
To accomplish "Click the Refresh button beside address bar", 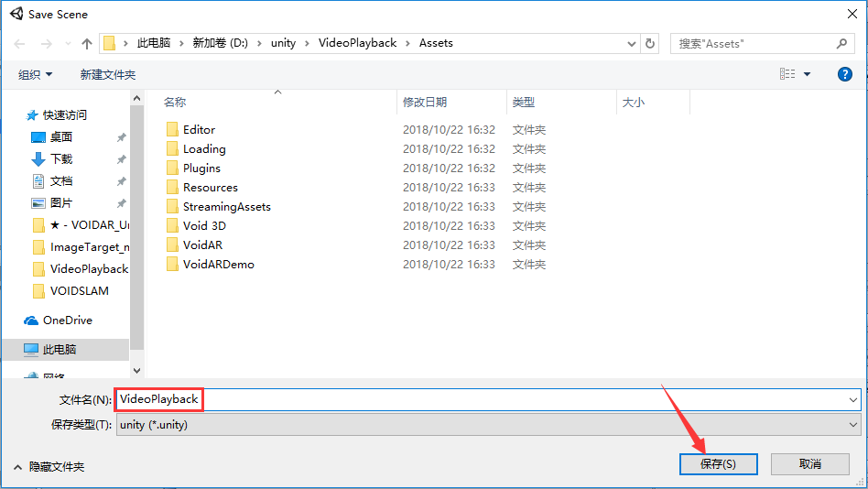I will tap(650, 43).
